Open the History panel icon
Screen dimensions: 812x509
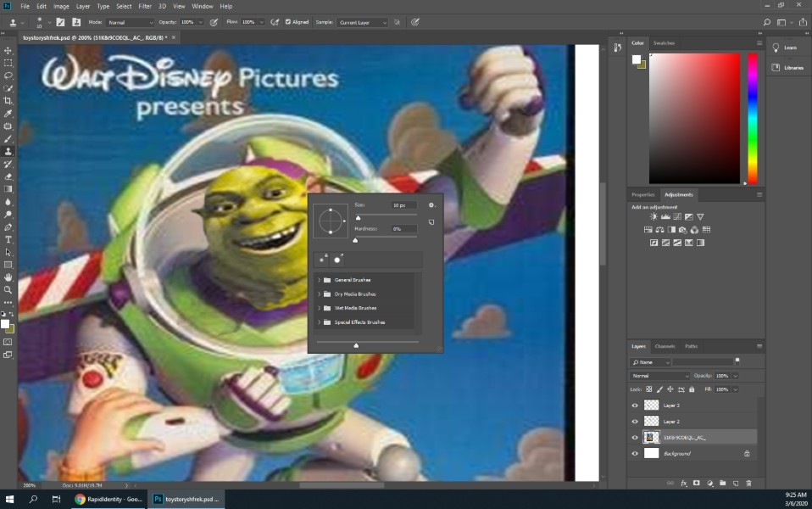(617, 48)
